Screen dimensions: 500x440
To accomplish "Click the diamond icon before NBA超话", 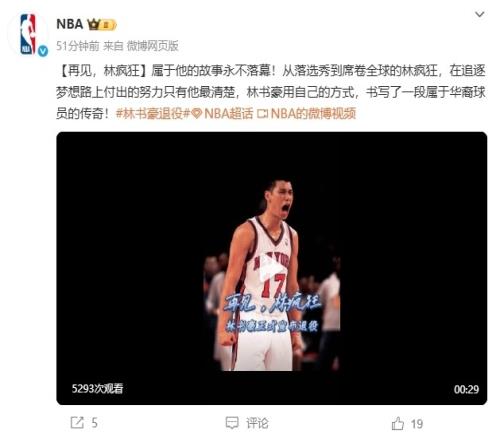I will (x=197, y=114).
